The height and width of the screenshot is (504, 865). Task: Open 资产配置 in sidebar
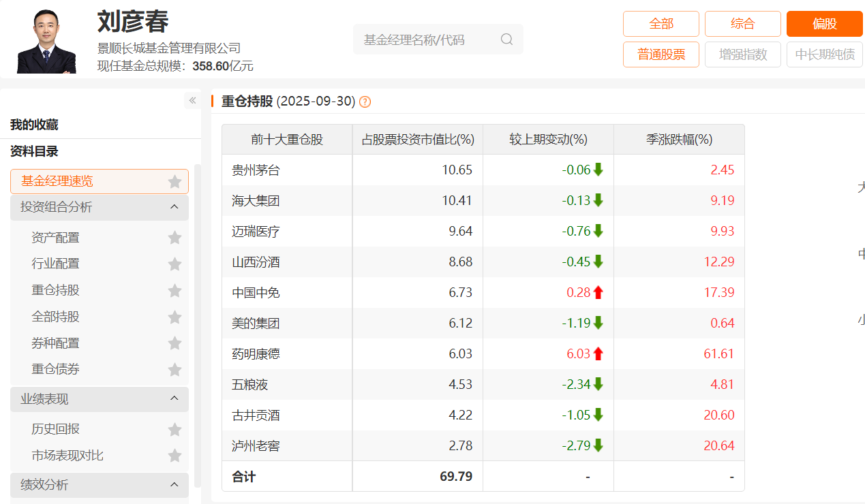(x=55, y=238)
